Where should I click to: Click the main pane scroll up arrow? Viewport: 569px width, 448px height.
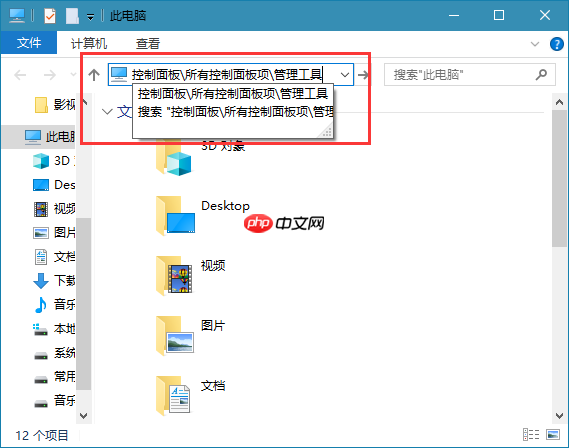(559, 103)
